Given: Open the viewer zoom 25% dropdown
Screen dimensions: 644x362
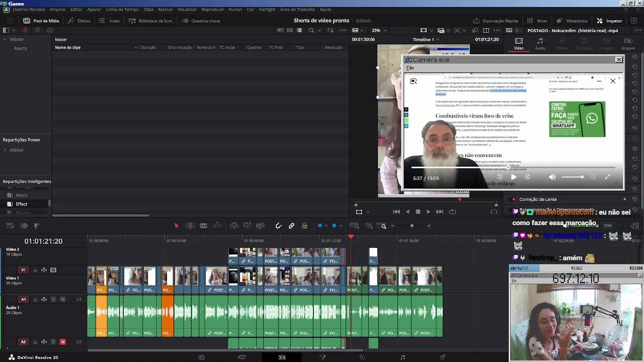Looking at the screenshot, I should coord(378,30).
